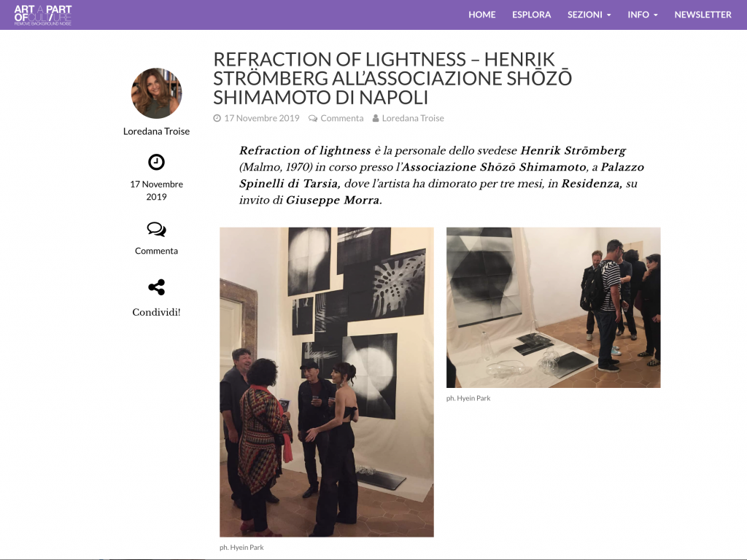Click the Commenta link in sidebar
747x560 pixels.
click(x=156, y=251)
